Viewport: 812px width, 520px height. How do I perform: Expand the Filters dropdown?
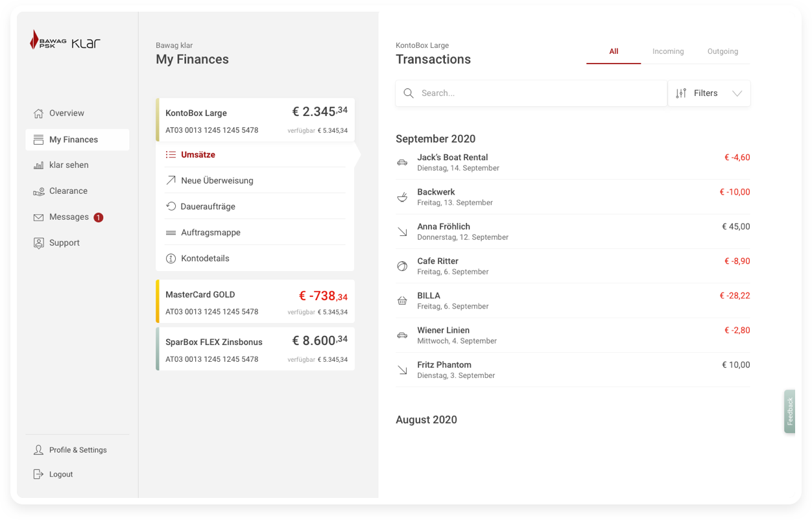[709, 93]
